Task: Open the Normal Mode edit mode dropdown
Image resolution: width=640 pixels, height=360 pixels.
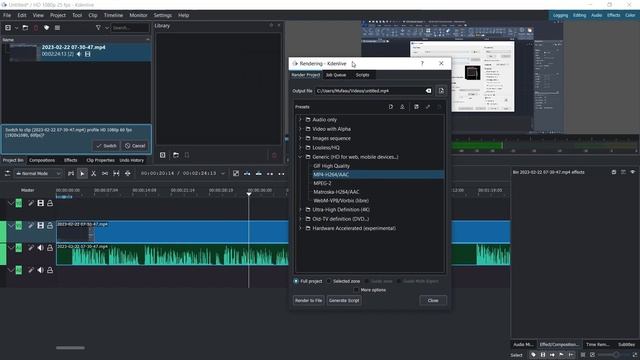Action: coord(38,173)
